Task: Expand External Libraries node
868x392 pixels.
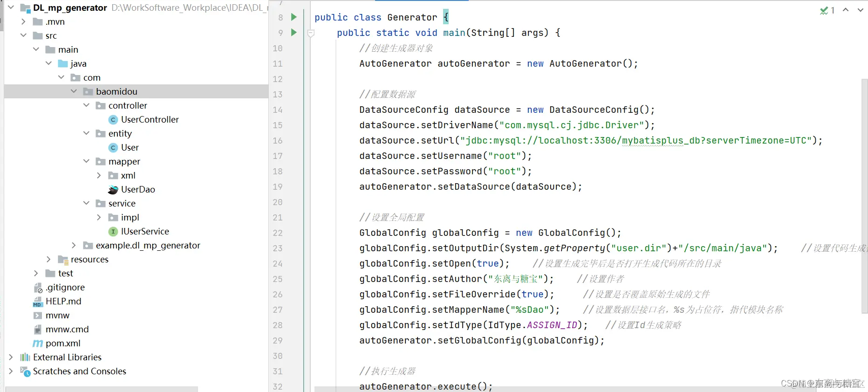Action: click(11, 357)
